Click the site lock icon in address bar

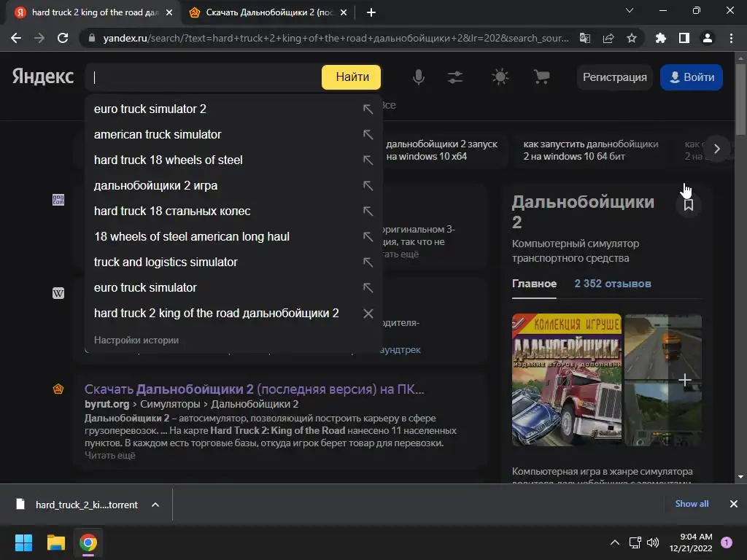click(92, 38)
